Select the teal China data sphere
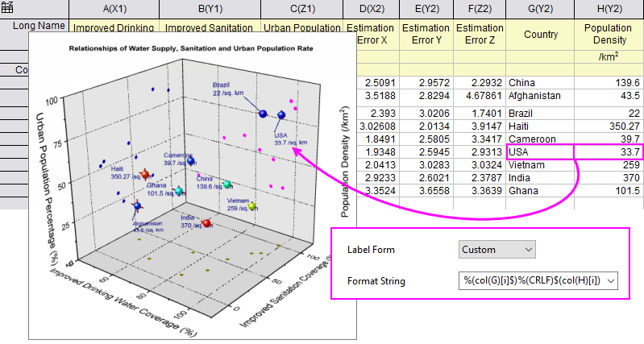 tap(226, 184)
